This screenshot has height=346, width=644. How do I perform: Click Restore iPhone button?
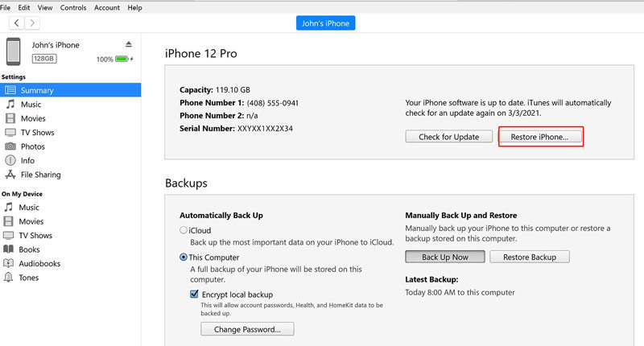click(x=539, y=137)
